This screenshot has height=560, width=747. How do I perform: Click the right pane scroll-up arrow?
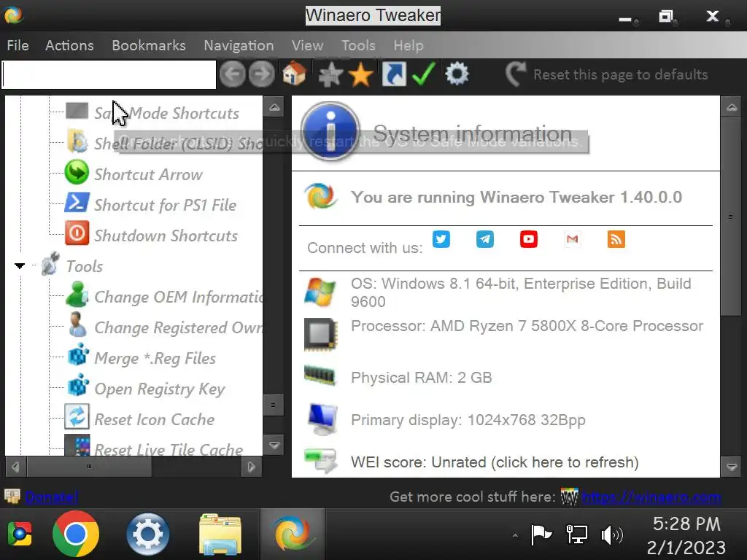[x=732, y=107]
